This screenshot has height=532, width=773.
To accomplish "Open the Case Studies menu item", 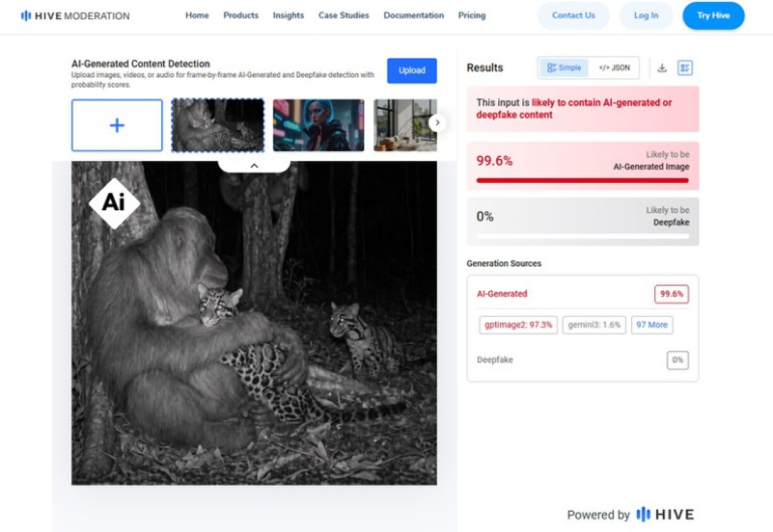I will [x=344, y=15].
